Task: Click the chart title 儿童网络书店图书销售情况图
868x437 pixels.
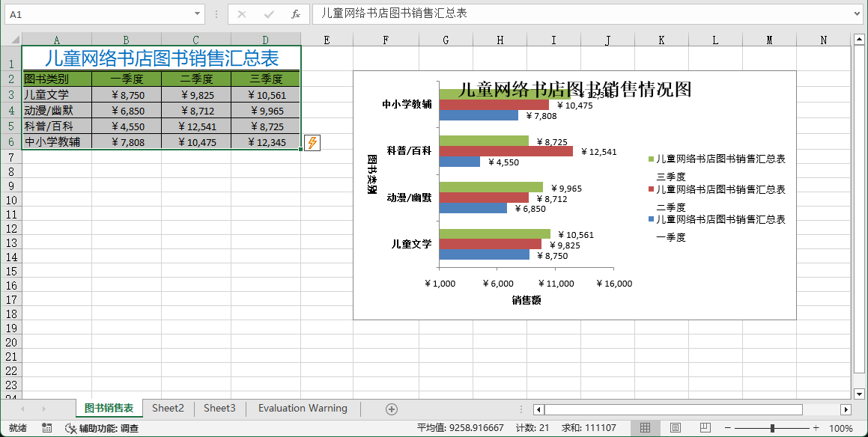Action: 574,90
